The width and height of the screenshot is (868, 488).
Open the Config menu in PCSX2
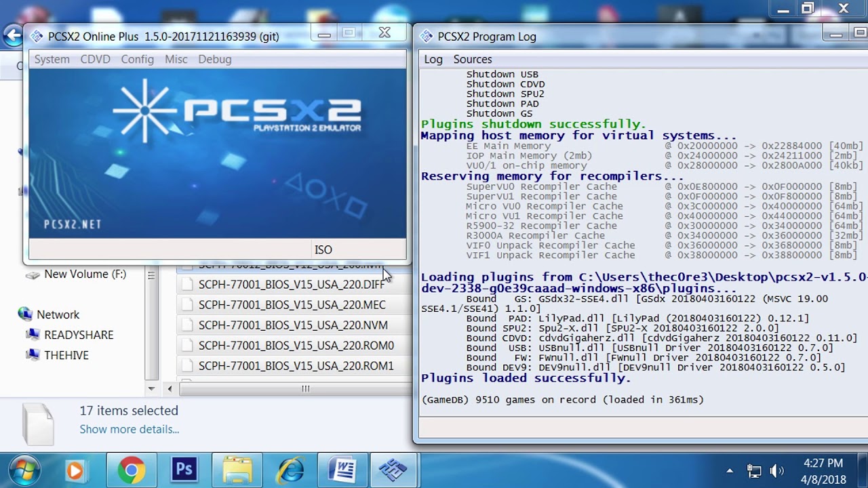tap(137, 59)
